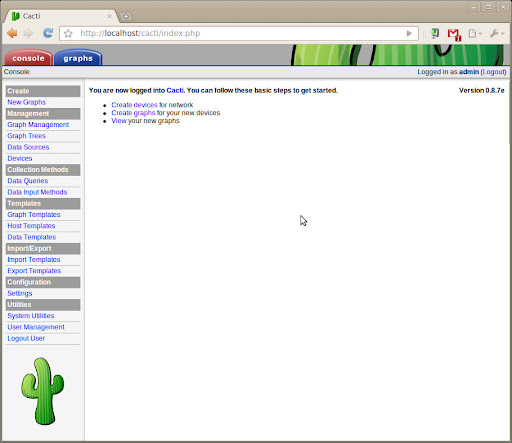512x443 pixels.
Task: Click the Create graphs link
Action: click(133, 113)
